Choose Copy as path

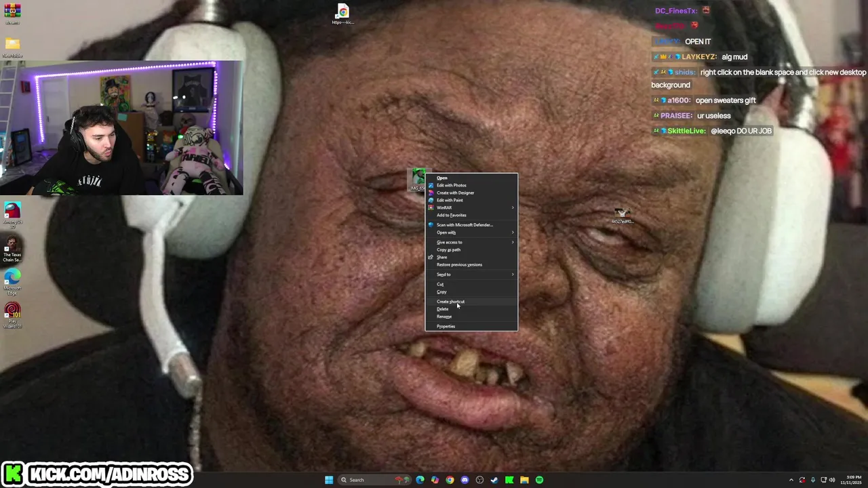tap(471, 250)
